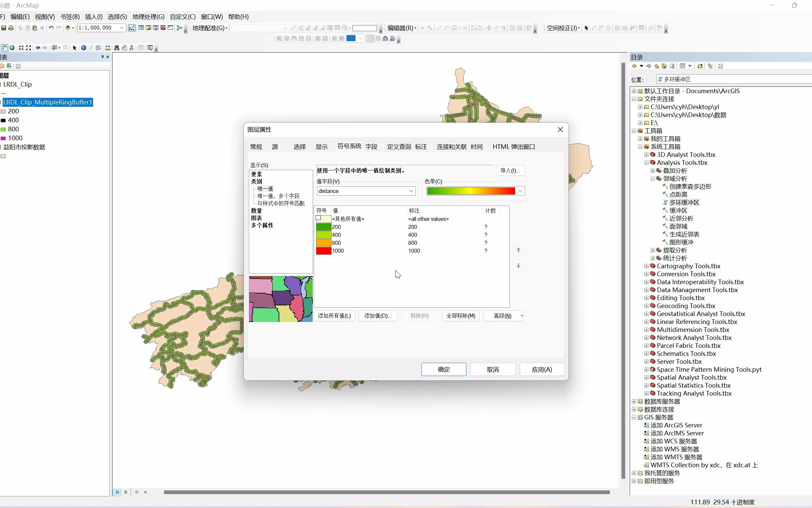Open the map scale 1:1,000,000 dropdown

[x=122, y=28]
